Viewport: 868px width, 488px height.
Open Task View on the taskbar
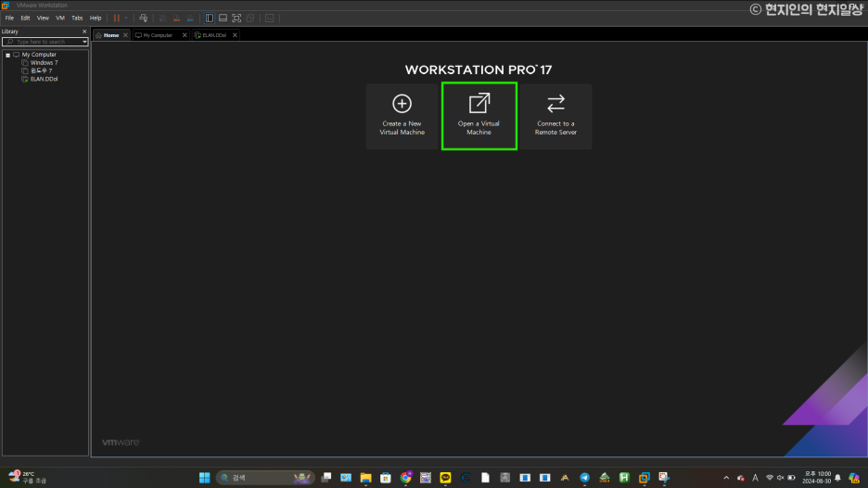tap(326, 478)
